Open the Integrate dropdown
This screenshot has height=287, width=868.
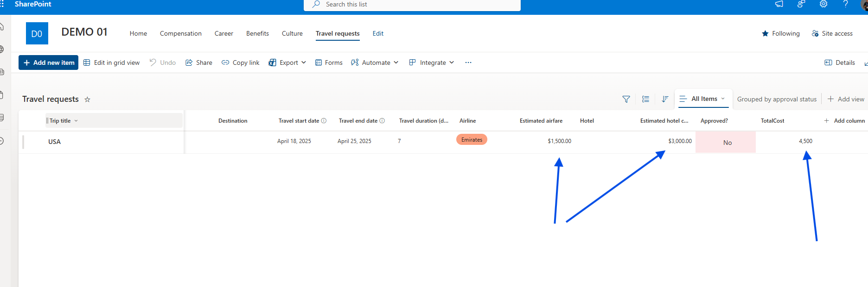click(x=432, y=62)
